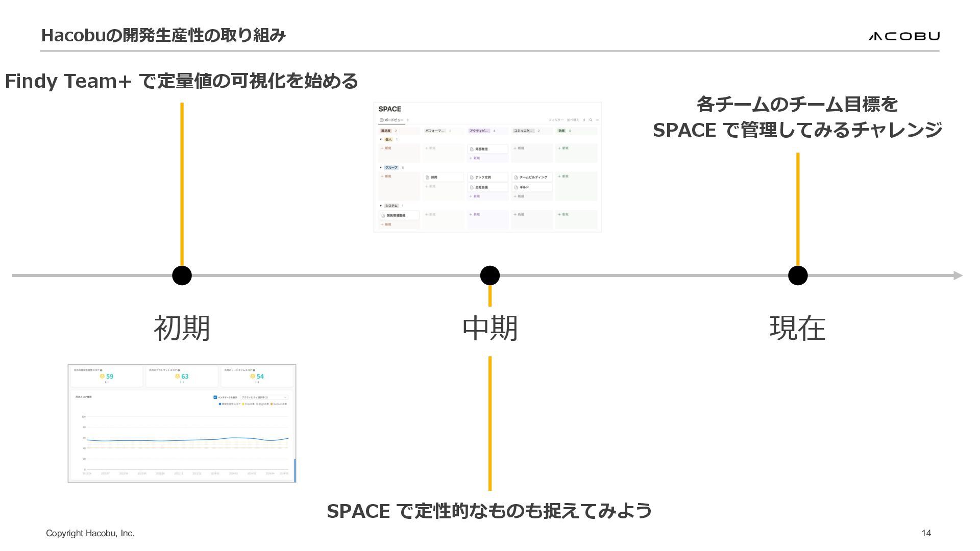Click the page icon on 外部発信 card

point(472,149)
